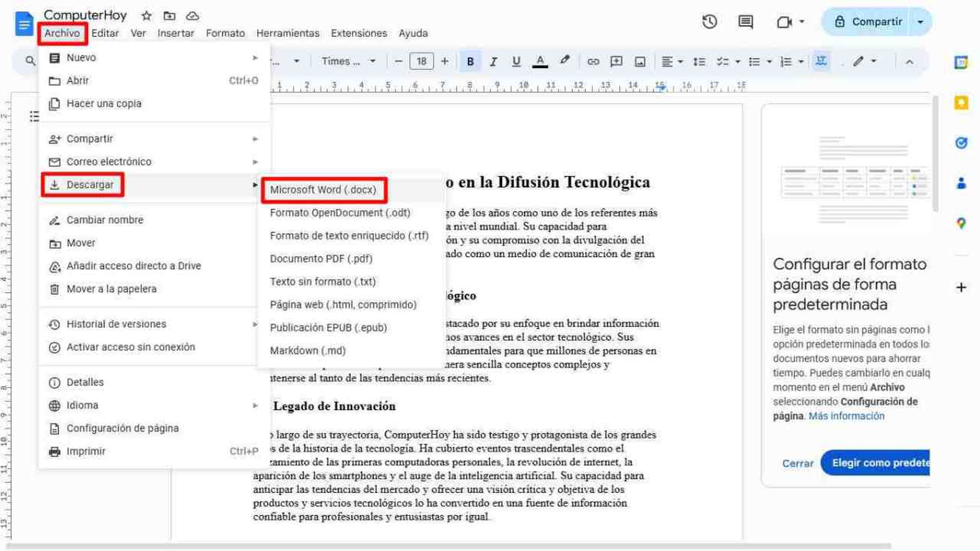Choose Hacer una copia
The image size is (980, 551).
[154, 103]
